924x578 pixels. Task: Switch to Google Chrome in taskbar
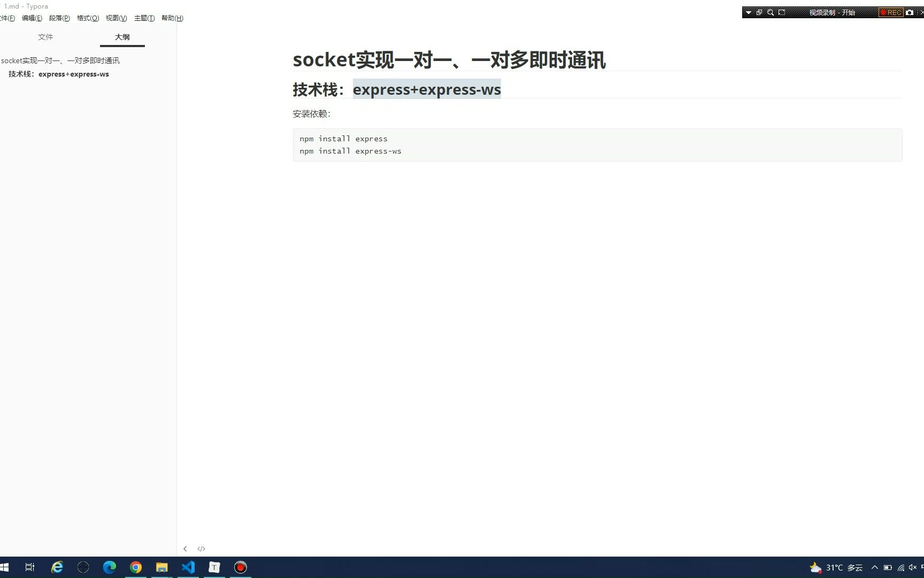[x=135, y=567]
